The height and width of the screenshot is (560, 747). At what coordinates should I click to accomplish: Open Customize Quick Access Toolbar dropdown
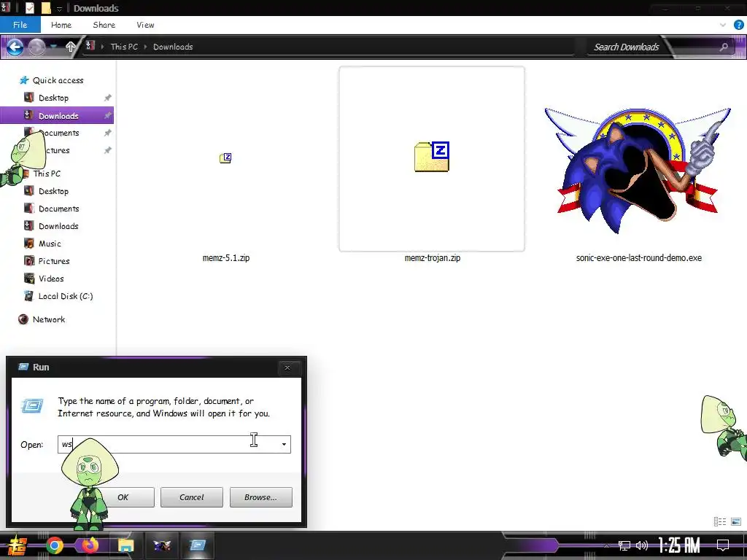point(59,9)
